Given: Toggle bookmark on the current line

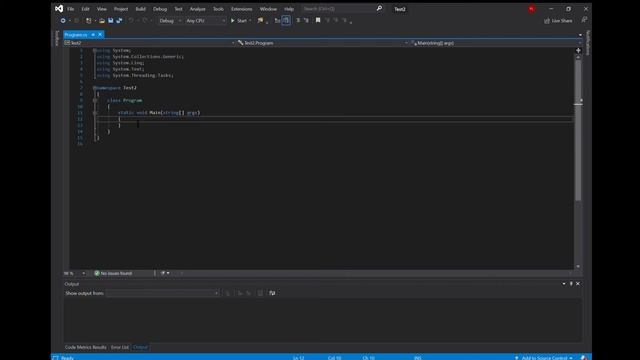Looking at the screenshot, I should tap(318, 20).
